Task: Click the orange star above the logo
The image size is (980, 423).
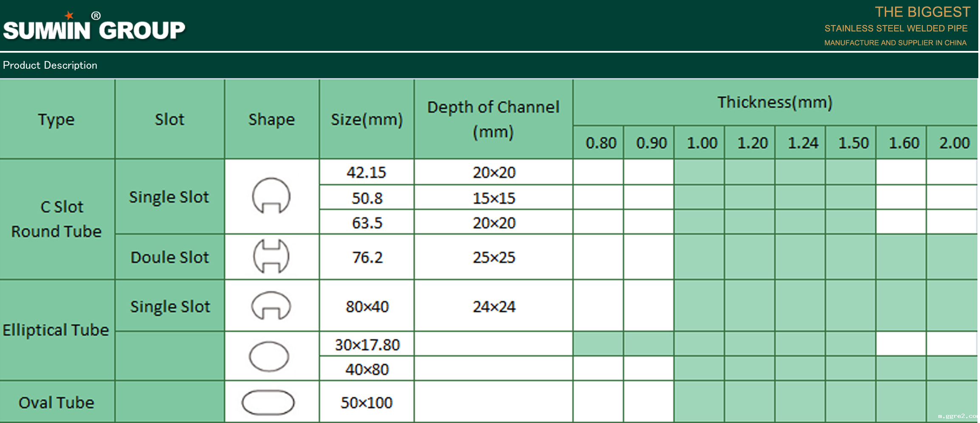Action: (x=69, y=16)
